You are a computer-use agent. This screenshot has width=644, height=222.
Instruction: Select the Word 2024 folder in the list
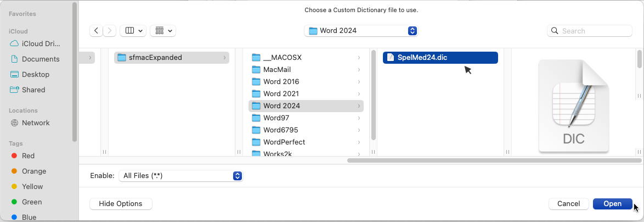306,106
